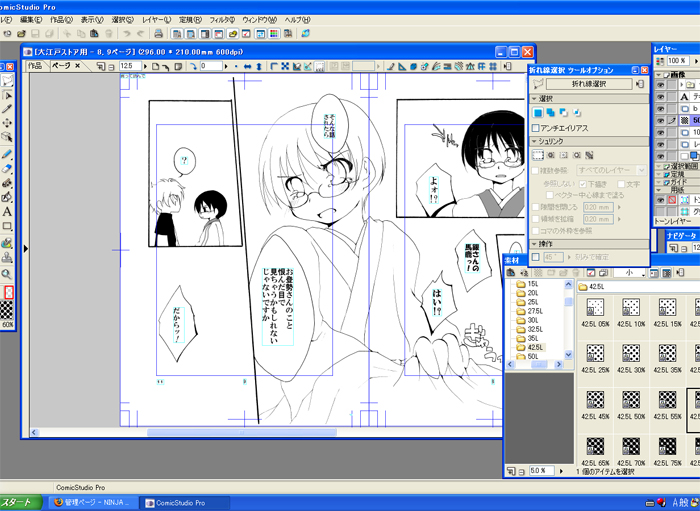Collapse the 操作 section in tool options
The width and height of the screenshot is (700, 511).
pos(534,244)
